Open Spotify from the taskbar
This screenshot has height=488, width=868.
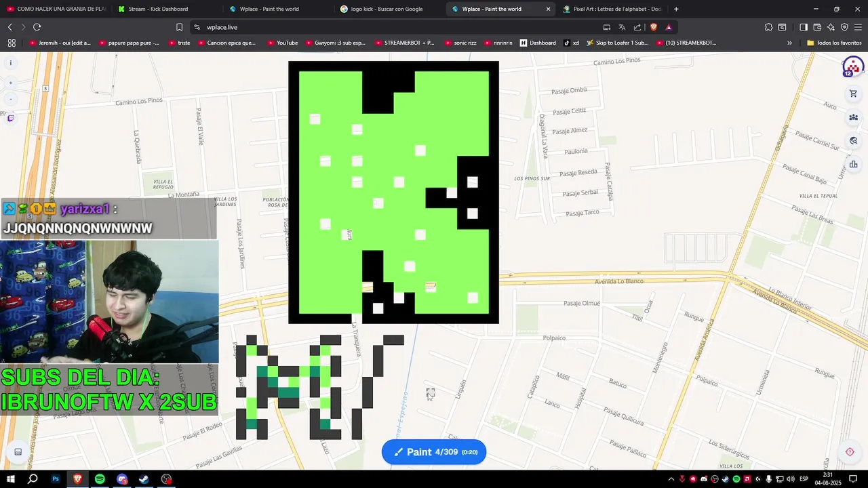pos(100,479)
